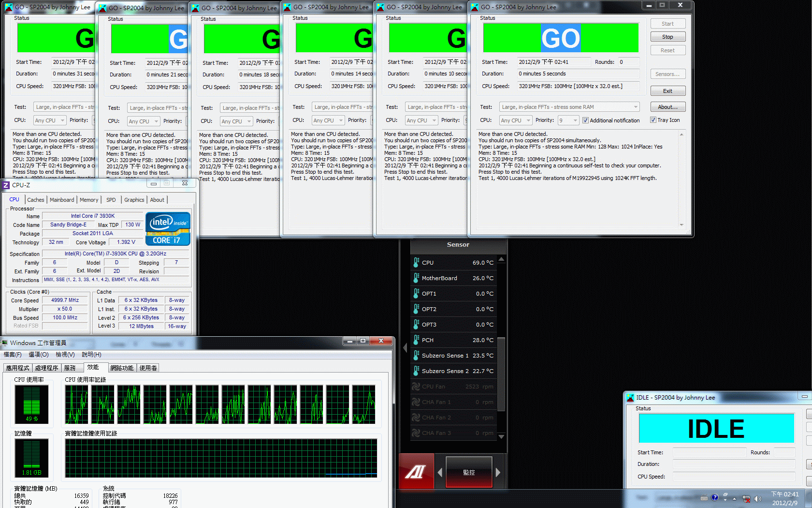Click the CPU Speed field in front SP2004

pos(578,87)
